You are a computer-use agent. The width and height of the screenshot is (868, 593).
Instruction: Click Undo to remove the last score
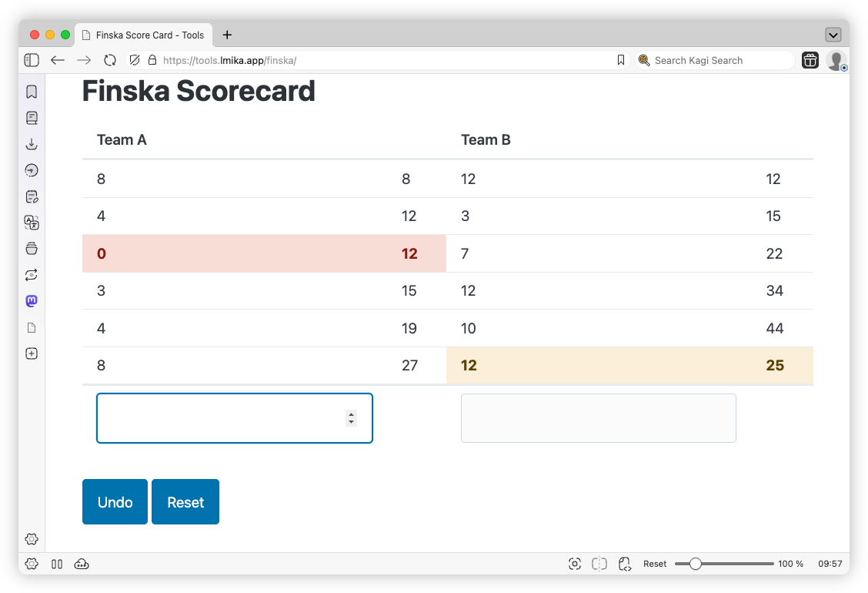pyautogui.click(x=115, y=501)
